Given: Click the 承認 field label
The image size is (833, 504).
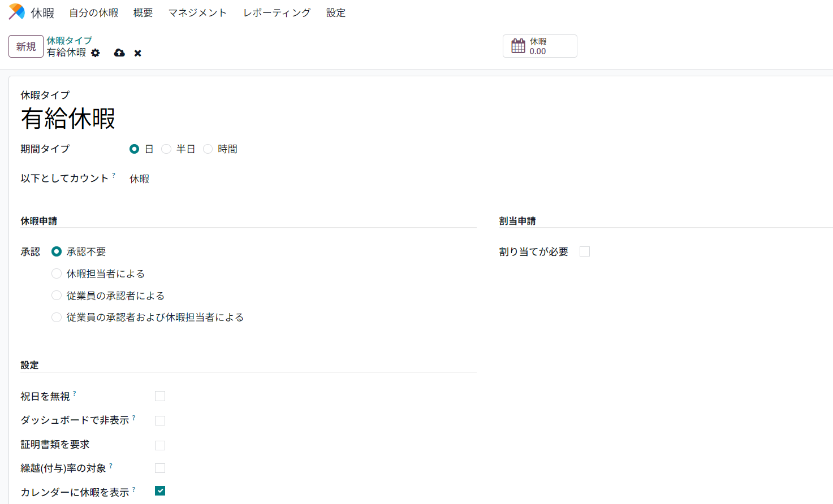Looking at the screenshot, I should 31,252.
